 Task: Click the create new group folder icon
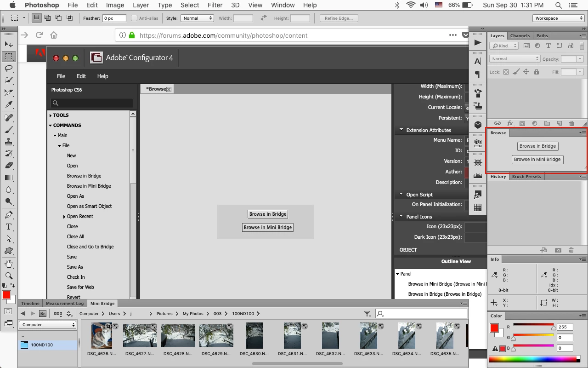click(547, 123)
